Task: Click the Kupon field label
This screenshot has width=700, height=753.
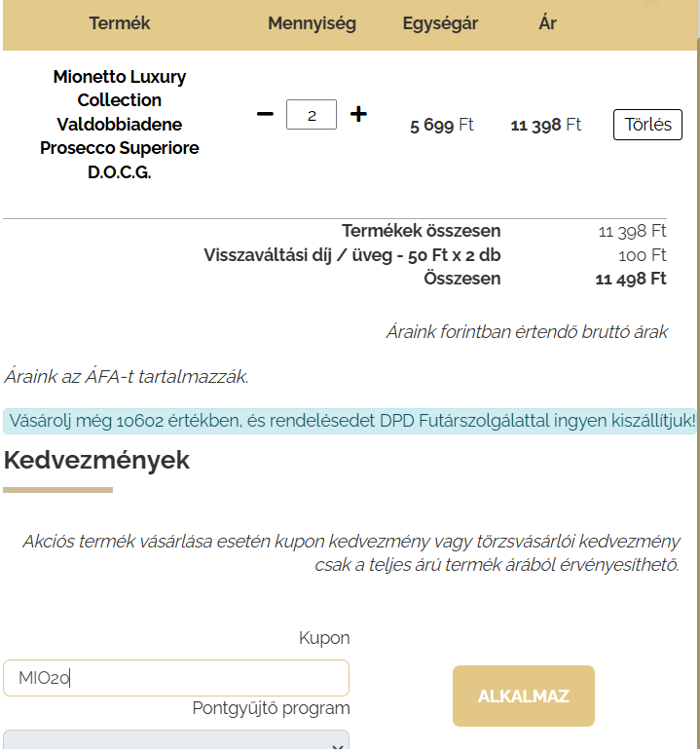Action: pyautogui.click(x=324, y=638)
